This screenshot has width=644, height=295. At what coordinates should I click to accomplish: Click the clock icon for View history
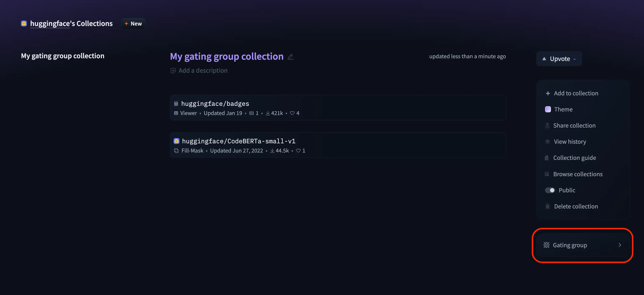(x=548, y=142)
